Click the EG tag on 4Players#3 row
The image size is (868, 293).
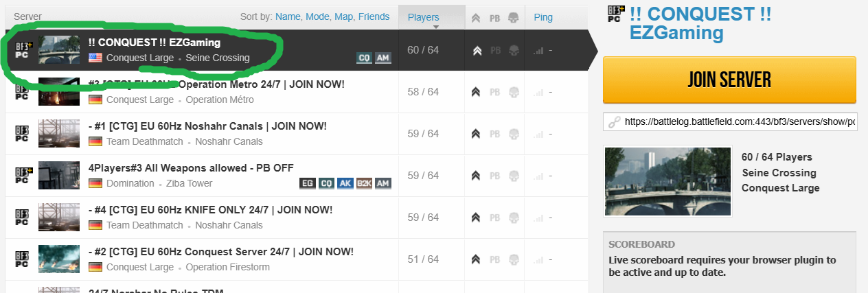click(308, 184)
